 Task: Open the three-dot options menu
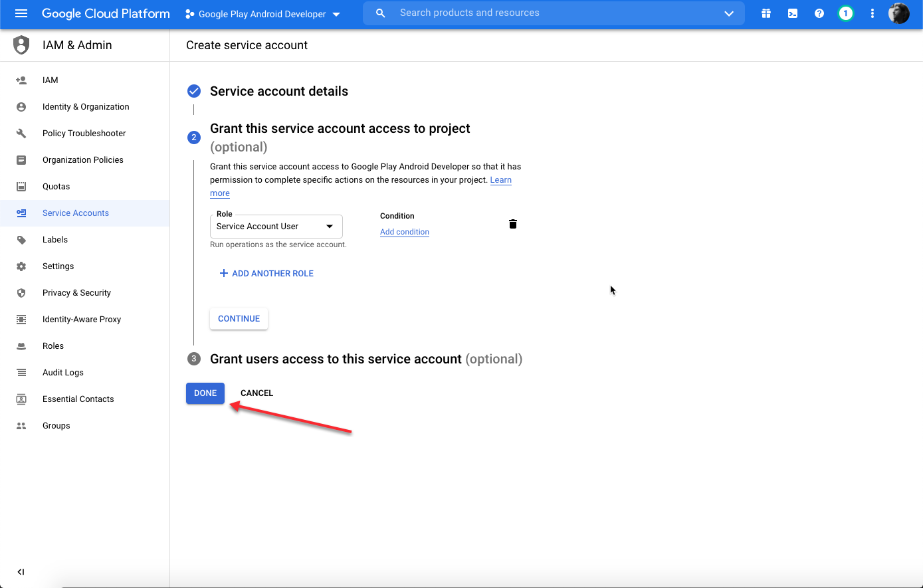[x=872, y=13]
